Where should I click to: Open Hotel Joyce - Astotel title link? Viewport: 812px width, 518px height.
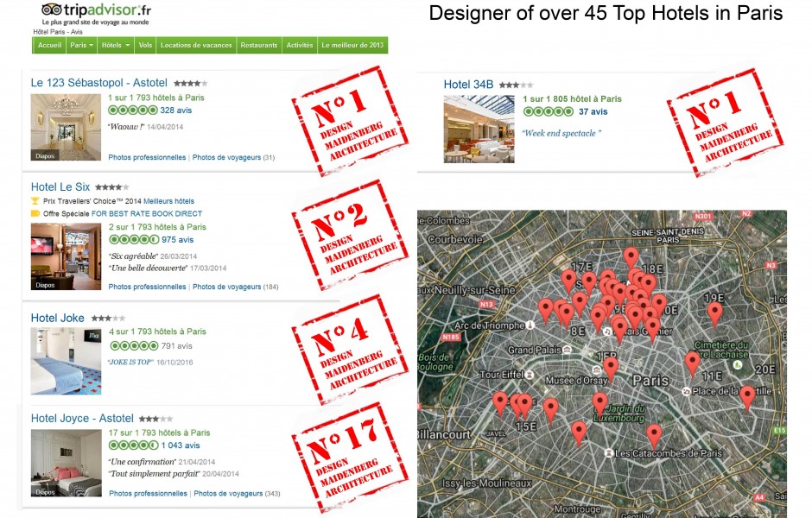[82, 418]
